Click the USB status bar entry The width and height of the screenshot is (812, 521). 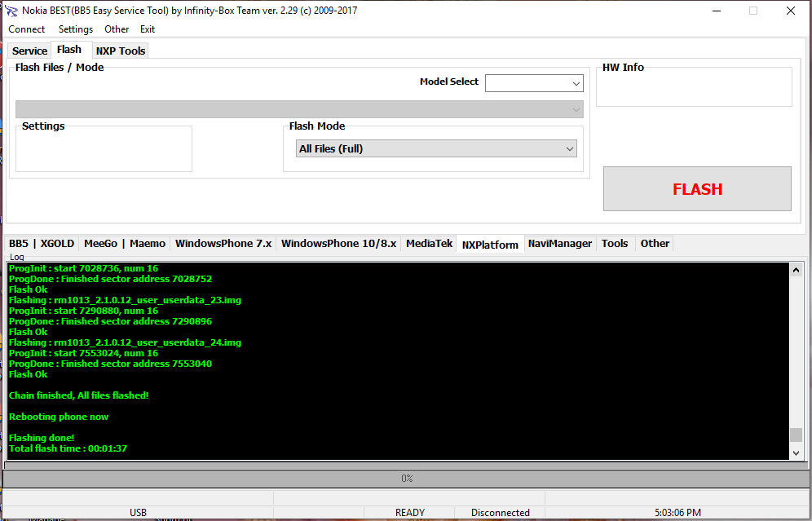pos(139,513)
